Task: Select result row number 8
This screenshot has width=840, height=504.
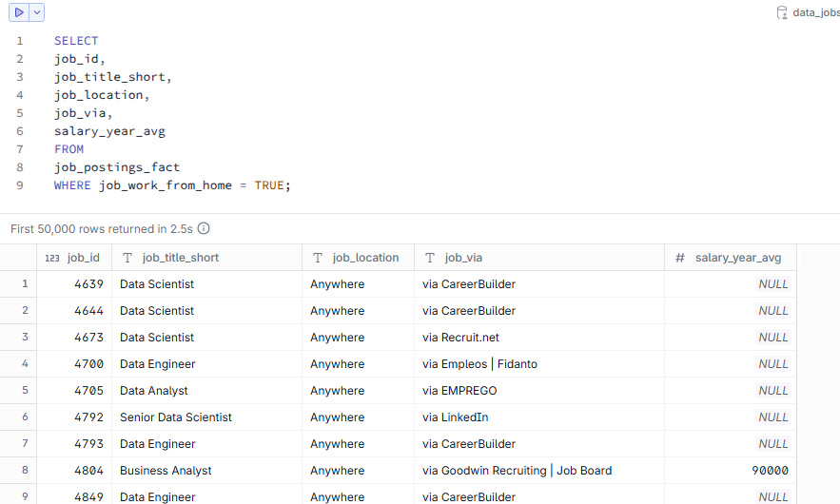Action: pyautogui.click(x=18, y=471)
